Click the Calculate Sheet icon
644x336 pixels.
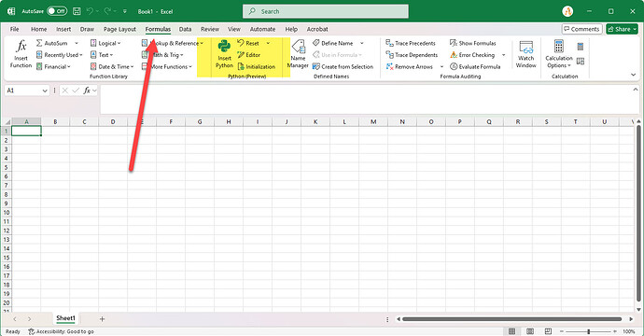pyautogui.click(x=581, y=62)
